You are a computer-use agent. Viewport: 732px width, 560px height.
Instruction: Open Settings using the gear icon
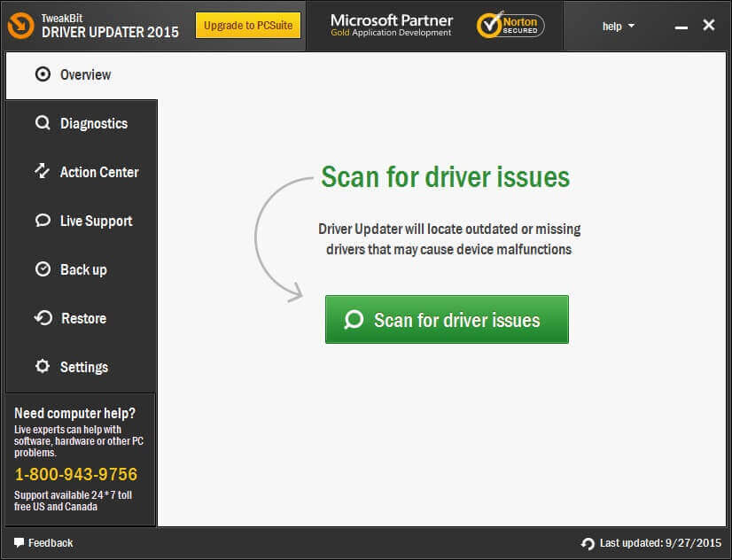(42, 367)
